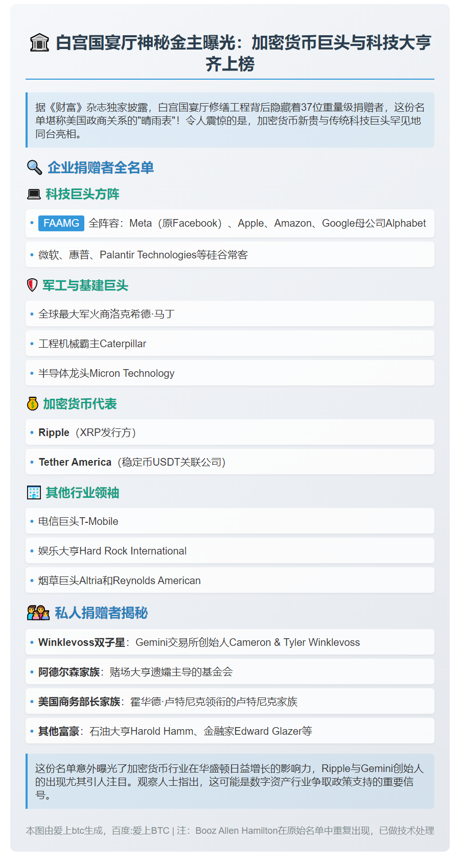Click the bold Winklevoss双子星 label

click(x=82, y=642)
